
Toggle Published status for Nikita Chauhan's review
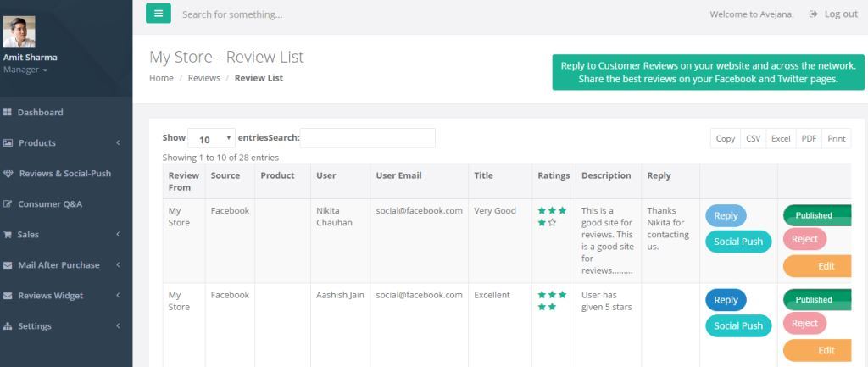pyautogui.click(x=816, y=215)
